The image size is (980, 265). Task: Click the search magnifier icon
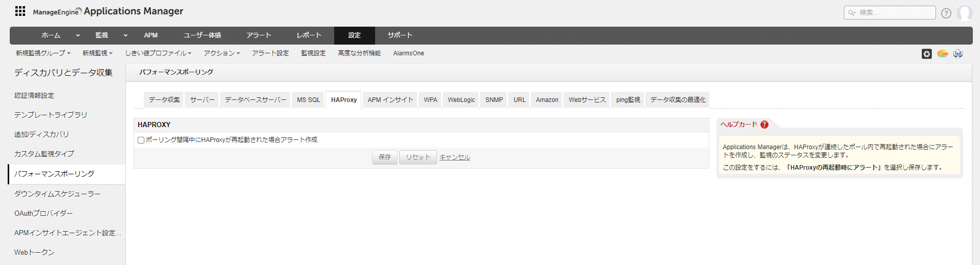pyautogui.click(x=852, y=13)
